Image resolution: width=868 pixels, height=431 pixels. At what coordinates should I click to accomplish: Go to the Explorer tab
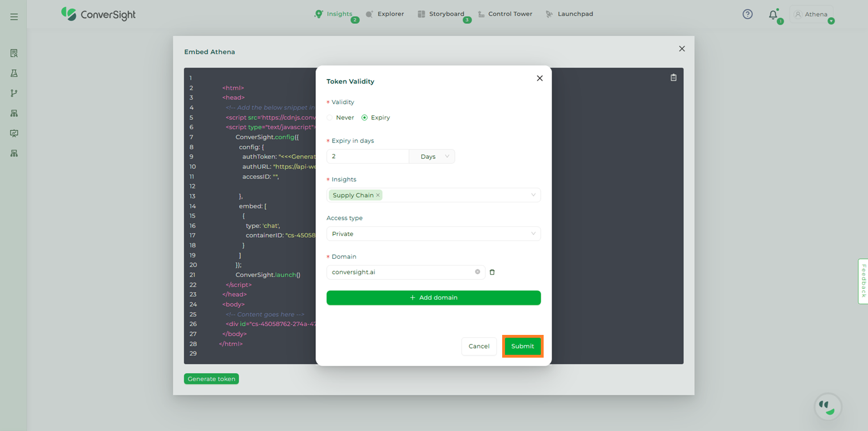[x=385, y=14]
